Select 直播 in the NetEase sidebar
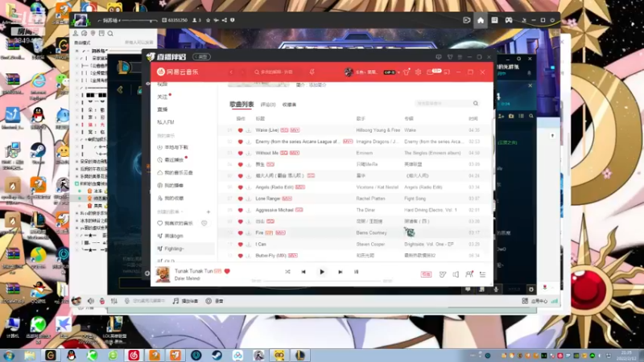644x362 pixels. 163,109
